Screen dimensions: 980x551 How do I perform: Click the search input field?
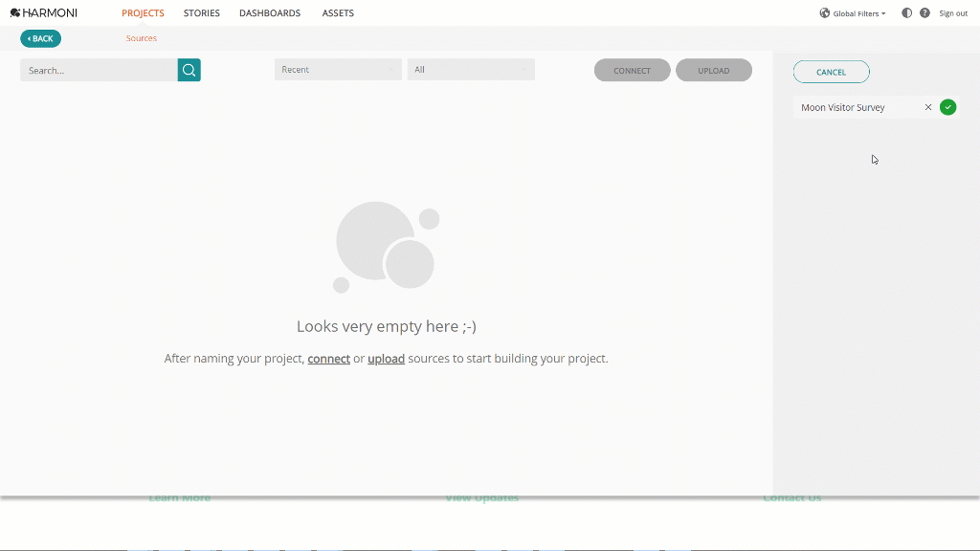click(96, 69)
